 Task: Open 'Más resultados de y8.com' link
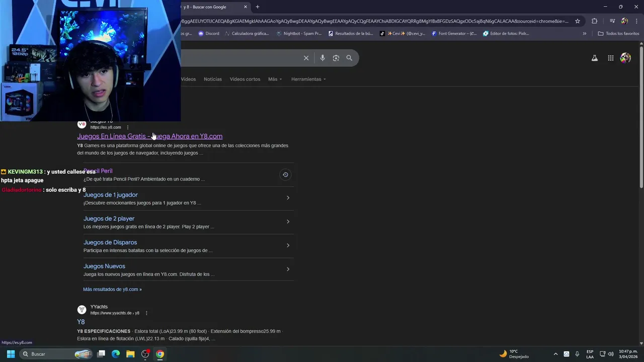[112, 289]
